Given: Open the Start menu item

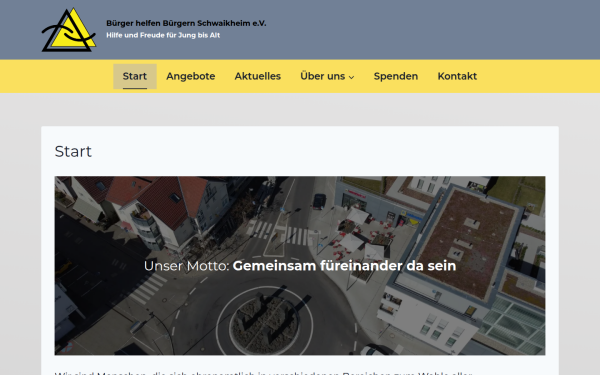Looking at the screenshot, I should [135, 76].
